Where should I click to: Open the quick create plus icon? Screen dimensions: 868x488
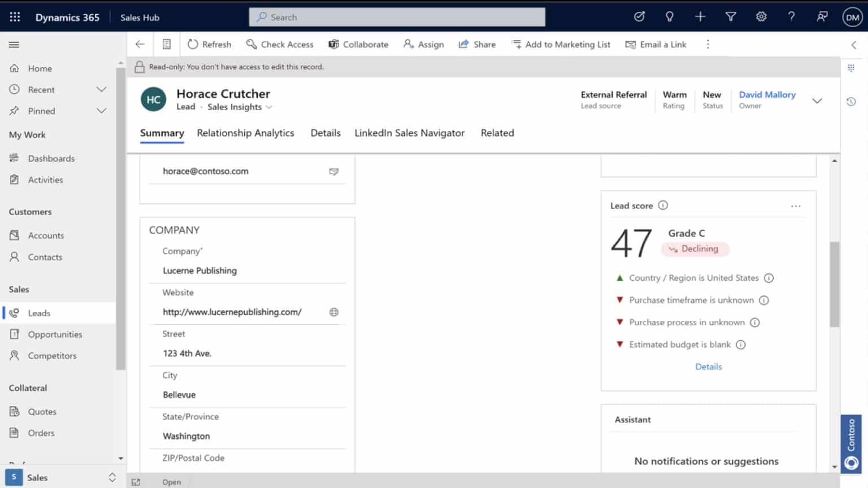[700, 17]
